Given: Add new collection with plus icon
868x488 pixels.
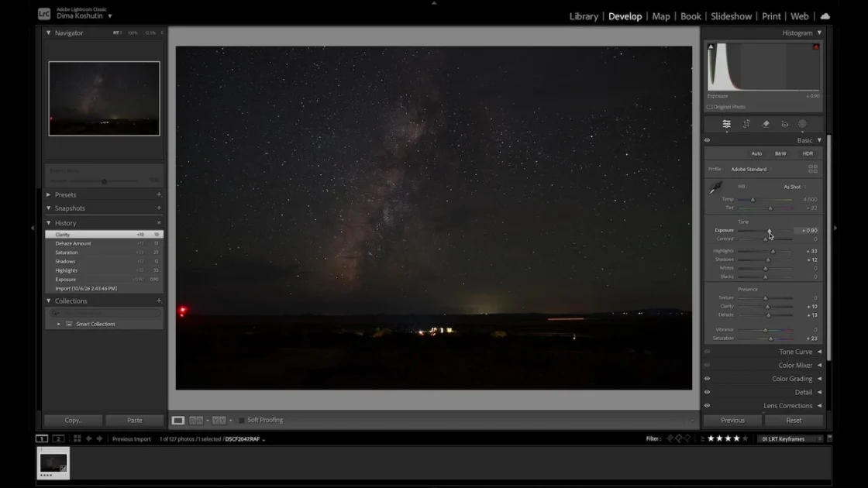Looking at the screenshot, I should 159,301.
